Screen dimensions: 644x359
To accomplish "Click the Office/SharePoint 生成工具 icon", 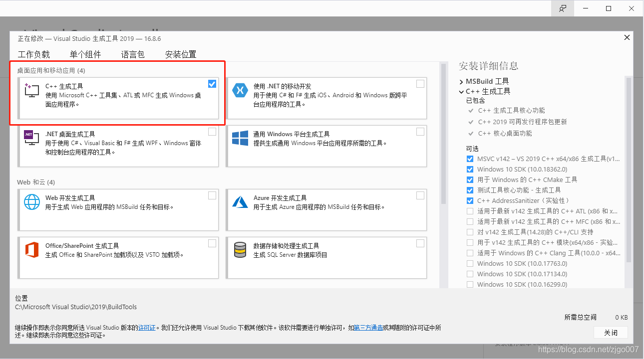I will click(x=32, y=250).
